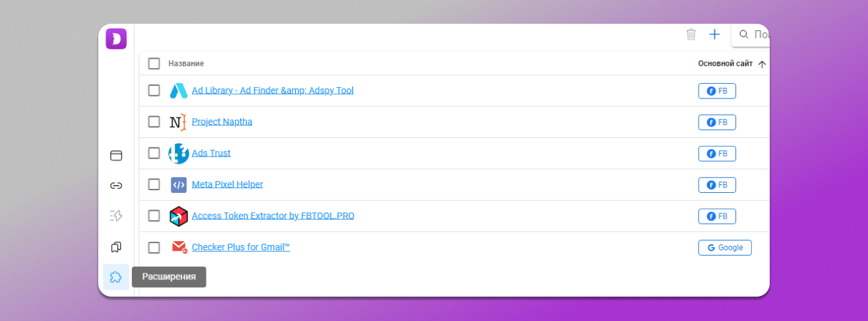Screen dimensions: 868x321
Task: Click FB tag in Ad Library row
Action: coord(716,90)
